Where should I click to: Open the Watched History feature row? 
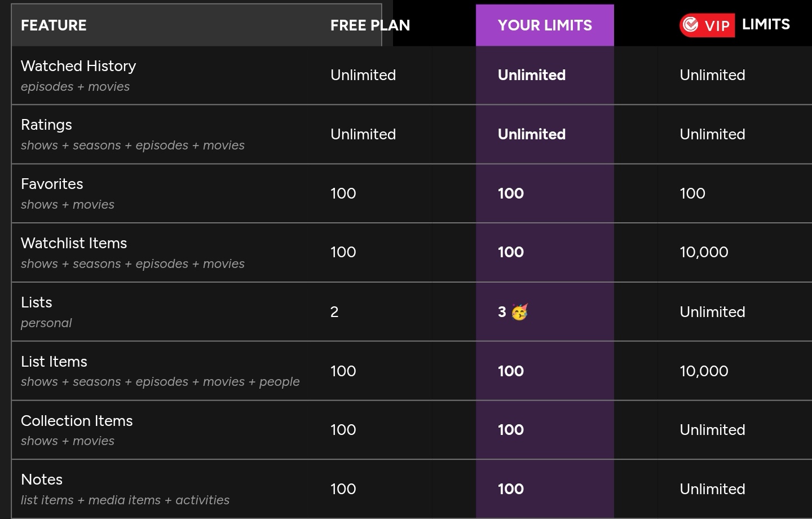coord(412,76)
